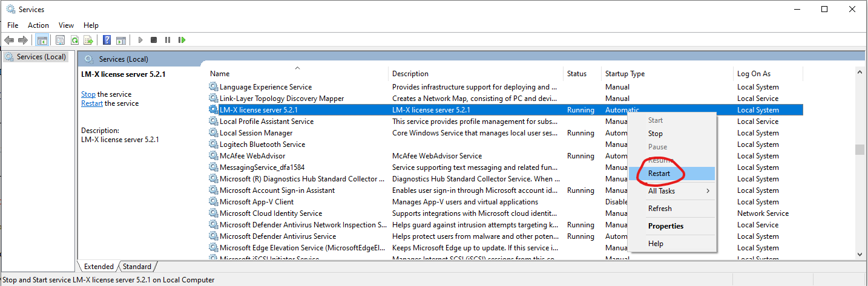Image resolution: width=868 pixels, height=286 pixels.
Task: Select the Microsoft App-V Client service
Action: 257,202
